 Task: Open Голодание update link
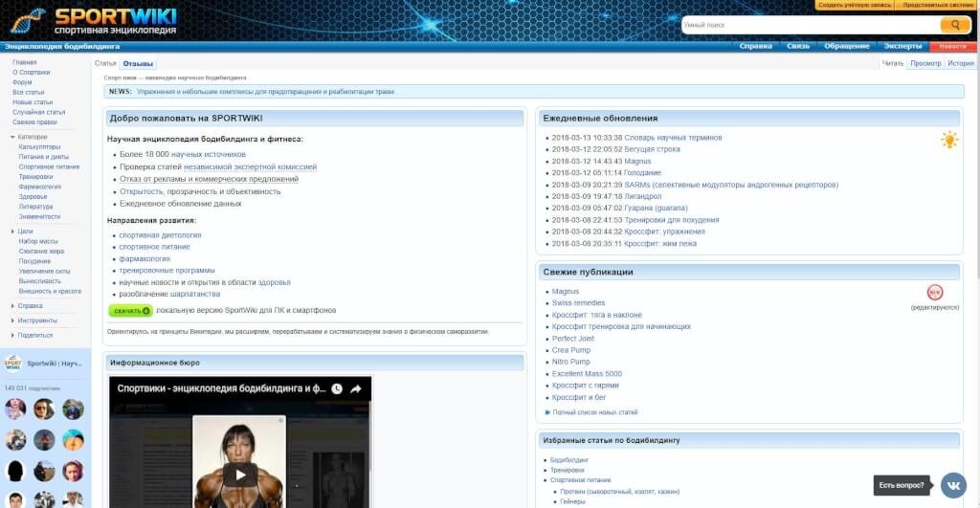(x=642, y=173)
